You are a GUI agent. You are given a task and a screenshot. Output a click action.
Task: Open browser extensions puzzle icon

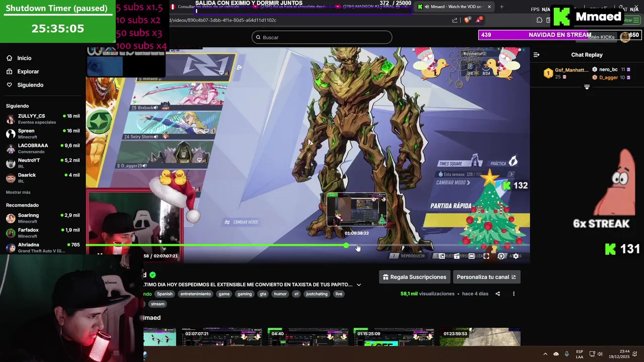tap(539, 20)
